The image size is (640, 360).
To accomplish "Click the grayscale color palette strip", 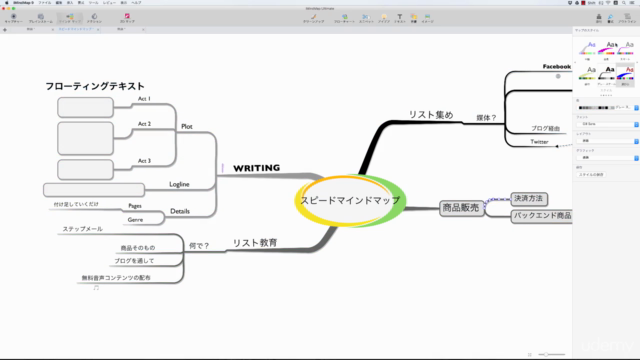I will 596,108.
